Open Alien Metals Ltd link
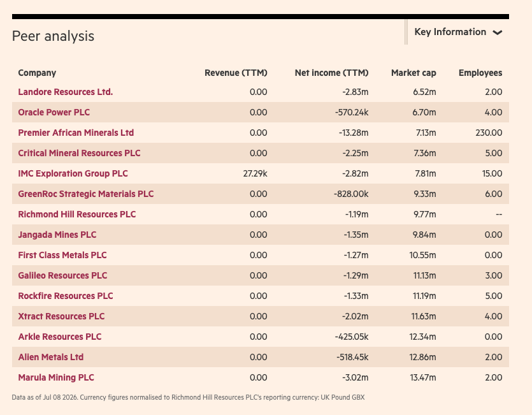Screen dimensions: 532x415 tap(51, 357)
